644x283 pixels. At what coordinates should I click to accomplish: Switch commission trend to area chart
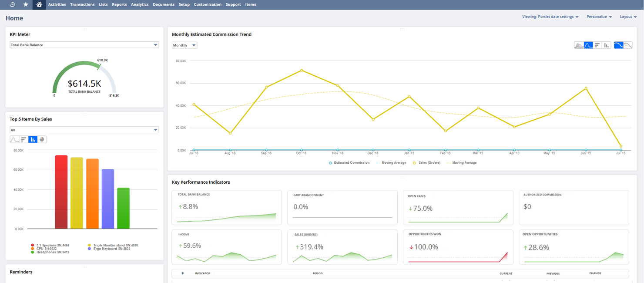pos(579,45)
